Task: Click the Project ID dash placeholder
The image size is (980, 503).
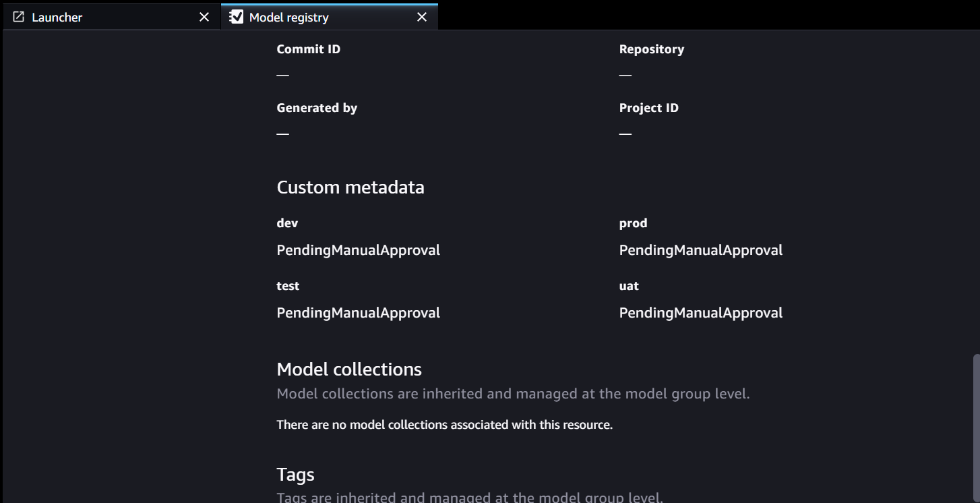Action: (x=624, y=133)
